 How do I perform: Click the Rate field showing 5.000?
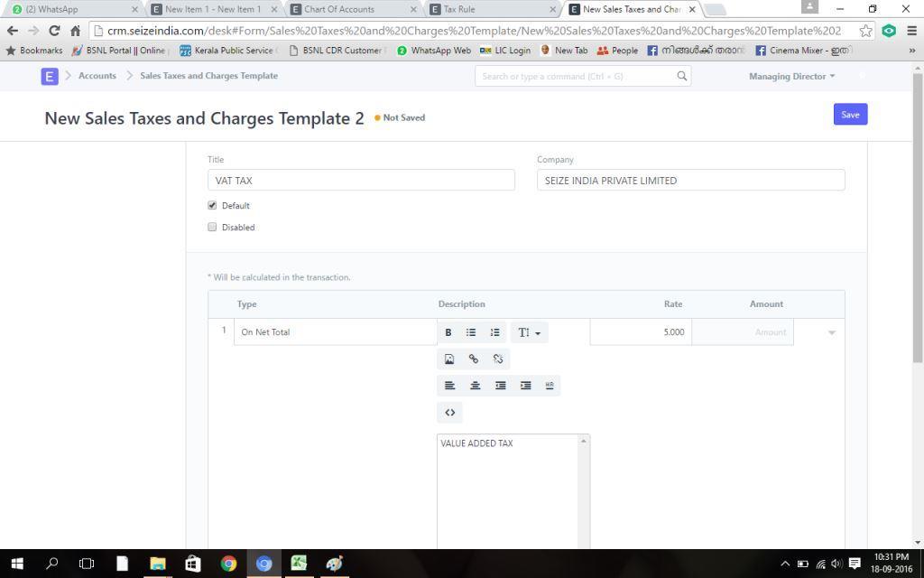coord(641,332)
